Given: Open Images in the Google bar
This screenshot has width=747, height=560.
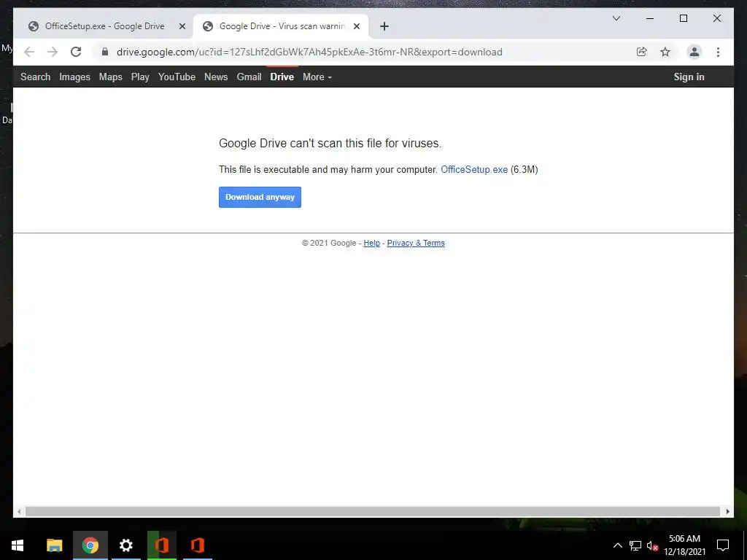Looking at the screenshot, I should tap(75, 77).
